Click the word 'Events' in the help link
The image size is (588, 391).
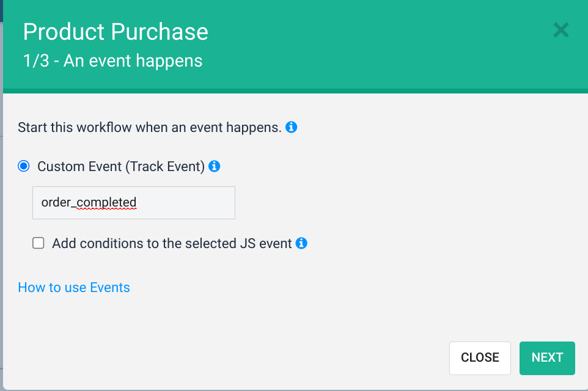pos(110,287)
